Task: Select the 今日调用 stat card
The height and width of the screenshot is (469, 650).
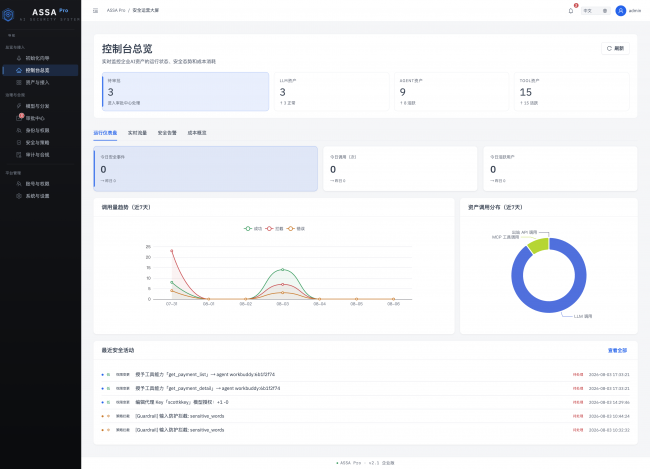Action: pos(400,169)
